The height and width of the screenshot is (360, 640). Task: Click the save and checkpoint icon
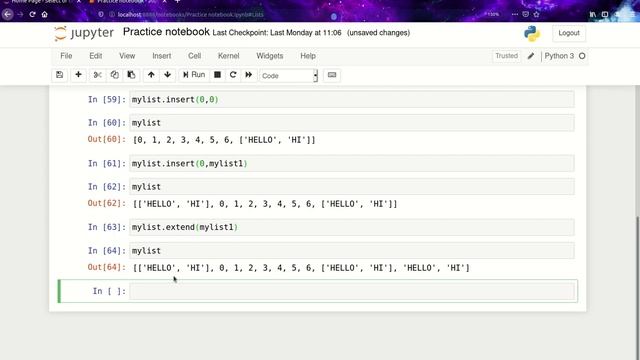[x=60, y=75]
